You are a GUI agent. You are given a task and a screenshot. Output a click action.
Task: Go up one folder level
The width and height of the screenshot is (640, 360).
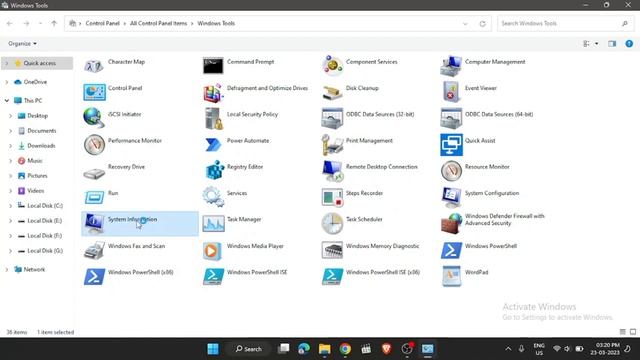click(54, 24)
